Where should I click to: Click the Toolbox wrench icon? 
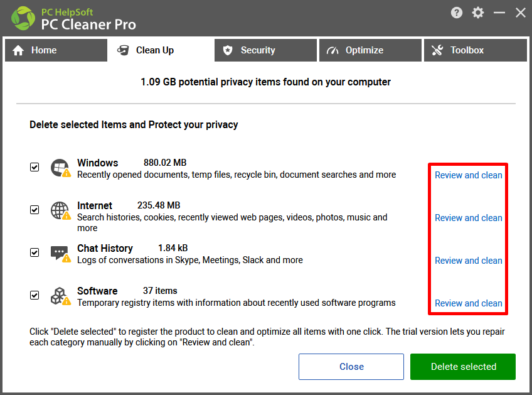pyautogui.click(x=437, y=50)
